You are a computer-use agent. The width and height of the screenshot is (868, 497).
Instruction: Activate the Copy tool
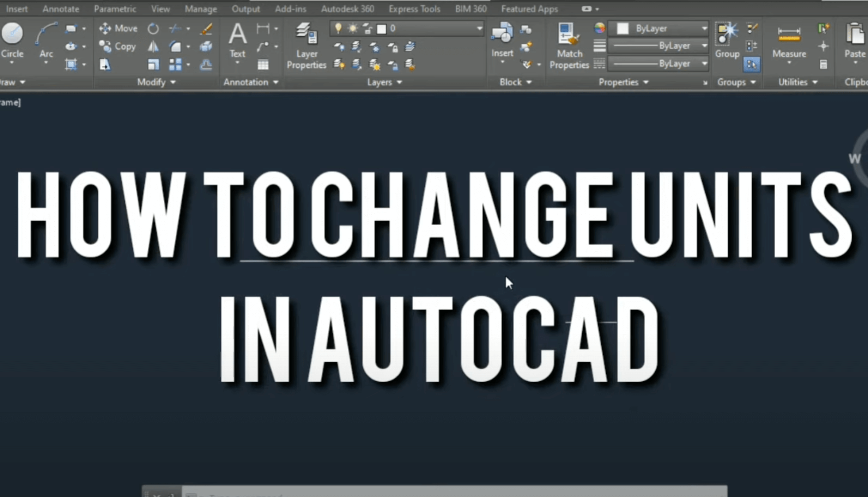(x=117, y=47)
